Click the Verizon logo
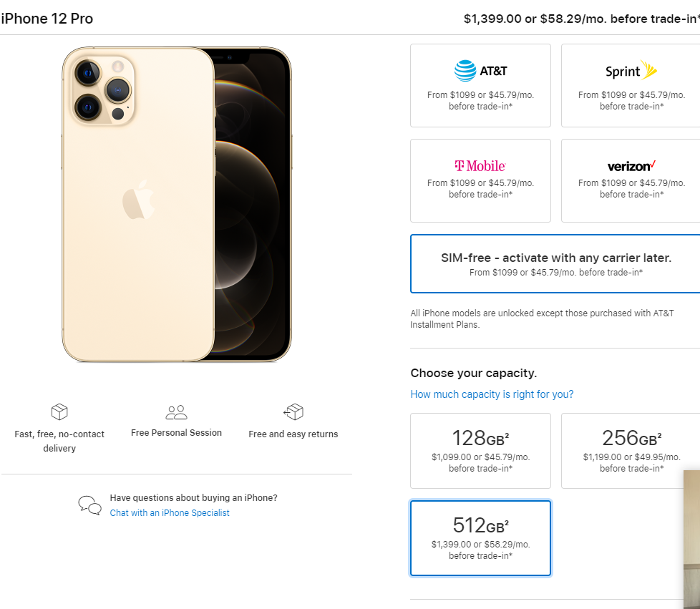Screen dimensions: 700x609 631,166
